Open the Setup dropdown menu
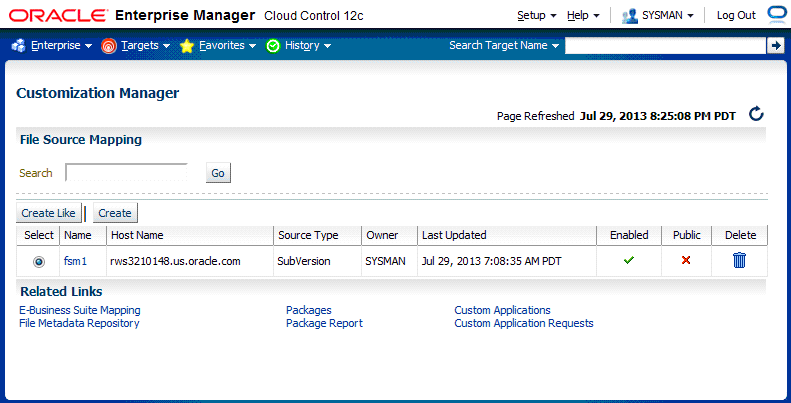The image size is (791, 403). (x=537, y=16)
